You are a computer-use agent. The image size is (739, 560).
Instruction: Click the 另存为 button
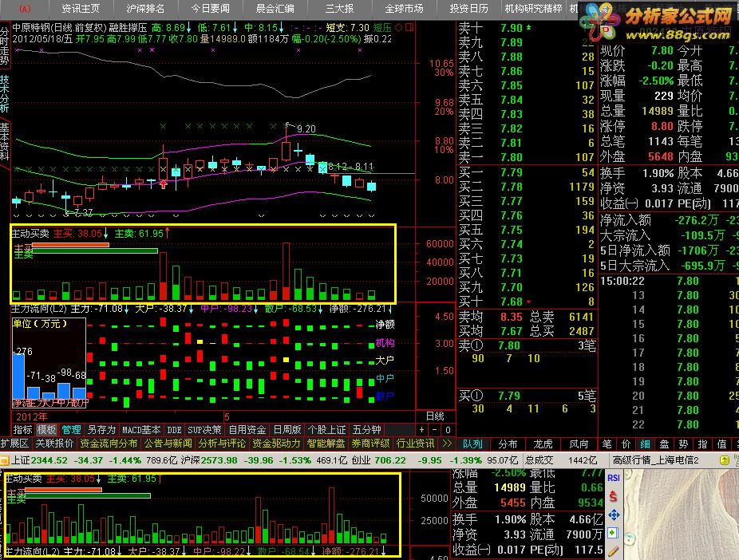(101, 429)
